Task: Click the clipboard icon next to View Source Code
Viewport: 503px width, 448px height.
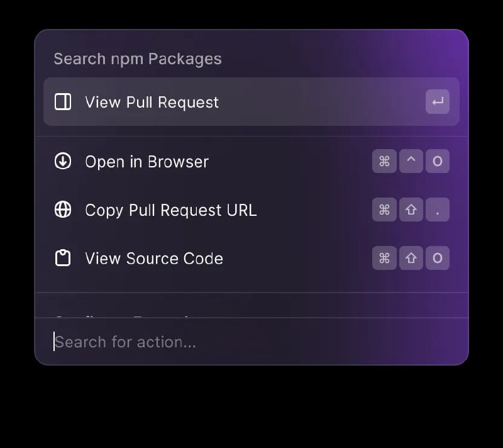Action: pos(62,258)
